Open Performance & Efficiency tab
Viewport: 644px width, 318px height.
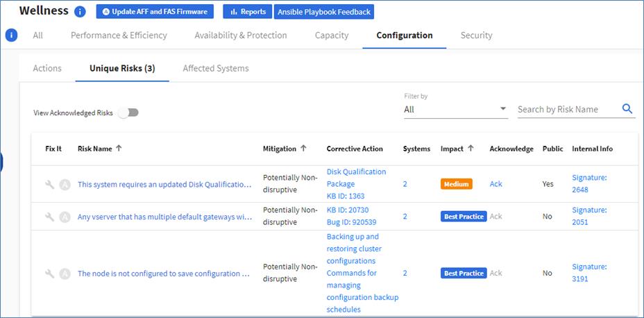pos(119,35)
